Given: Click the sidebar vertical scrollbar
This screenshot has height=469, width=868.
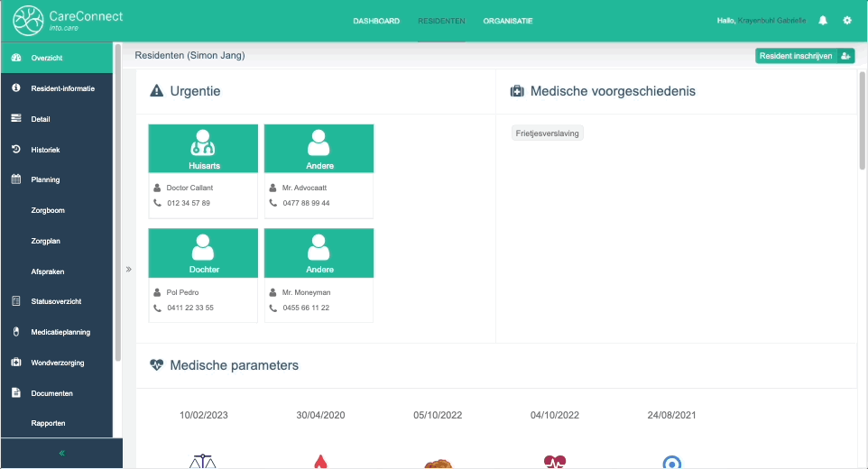Looking at the screenshot, I should point(117,202).
